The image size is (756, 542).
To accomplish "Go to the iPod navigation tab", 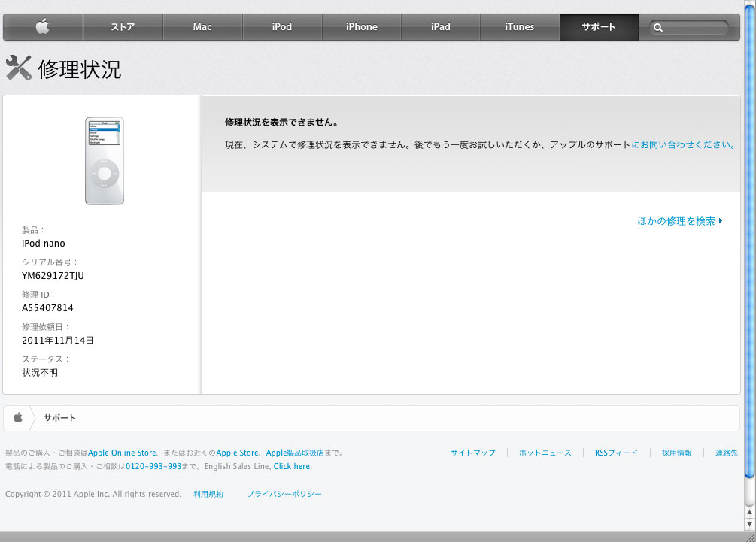I will tap(282, 27).
